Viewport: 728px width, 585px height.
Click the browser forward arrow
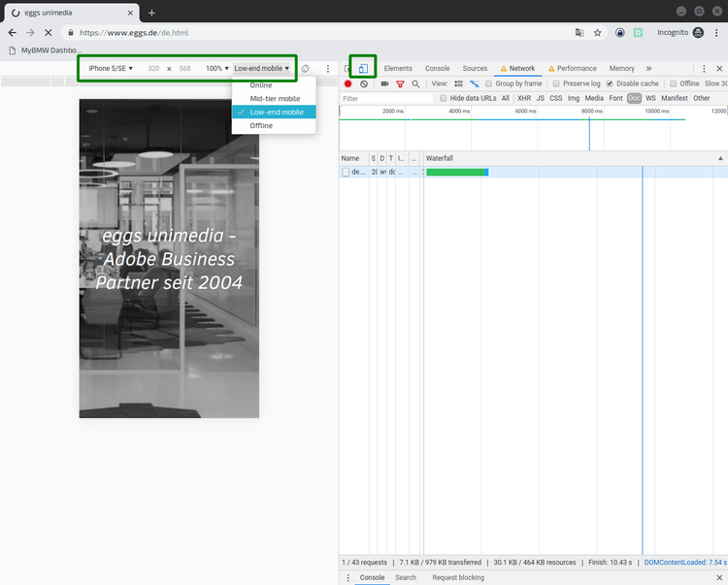tap(30, 32)
